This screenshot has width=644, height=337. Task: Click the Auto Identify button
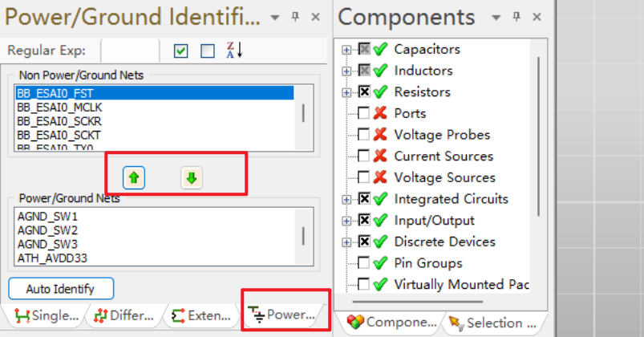coord(61,289)
